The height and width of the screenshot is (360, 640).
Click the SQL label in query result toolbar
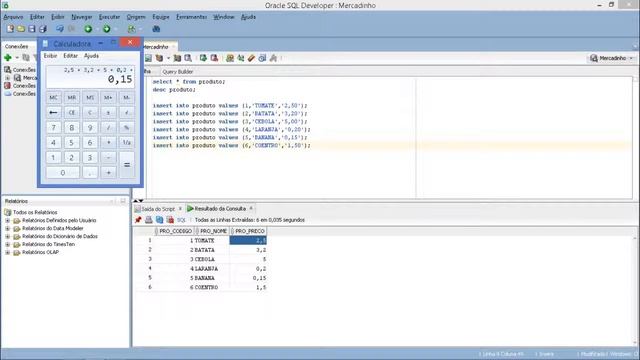pos(181,220)
